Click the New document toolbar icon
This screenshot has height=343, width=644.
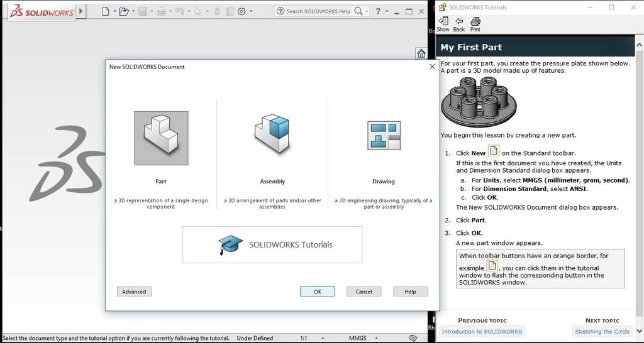pos(106,11)
